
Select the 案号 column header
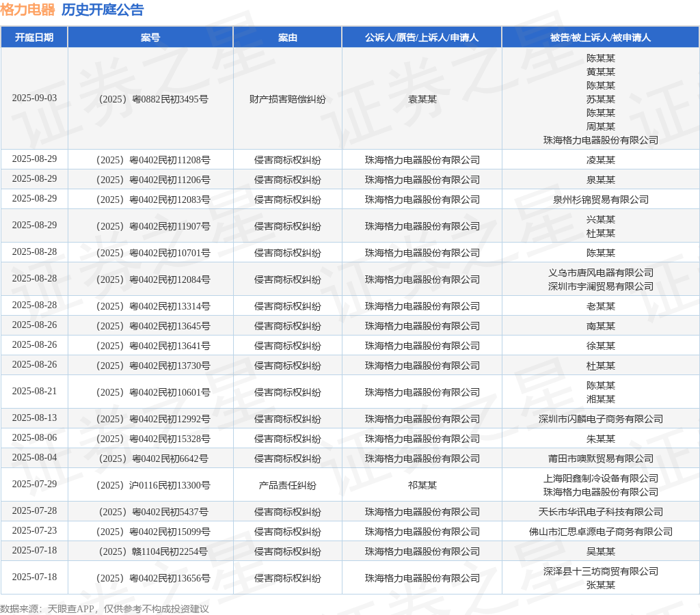(x=150, y=38)
